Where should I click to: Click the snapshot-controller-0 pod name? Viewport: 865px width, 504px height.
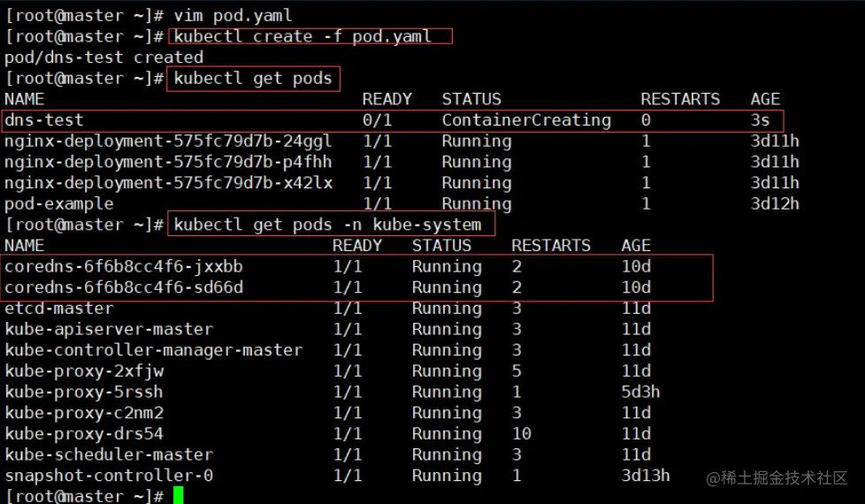(109, 476)
